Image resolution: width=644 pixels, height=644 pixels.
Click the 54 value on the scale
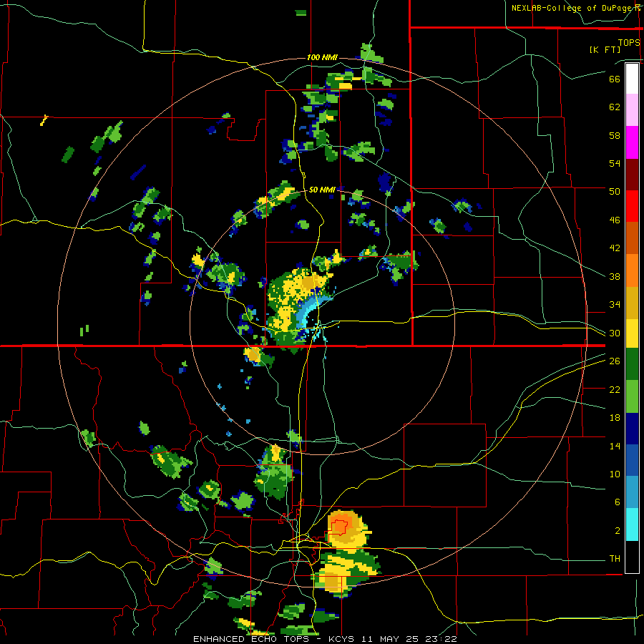coord(615,163)
